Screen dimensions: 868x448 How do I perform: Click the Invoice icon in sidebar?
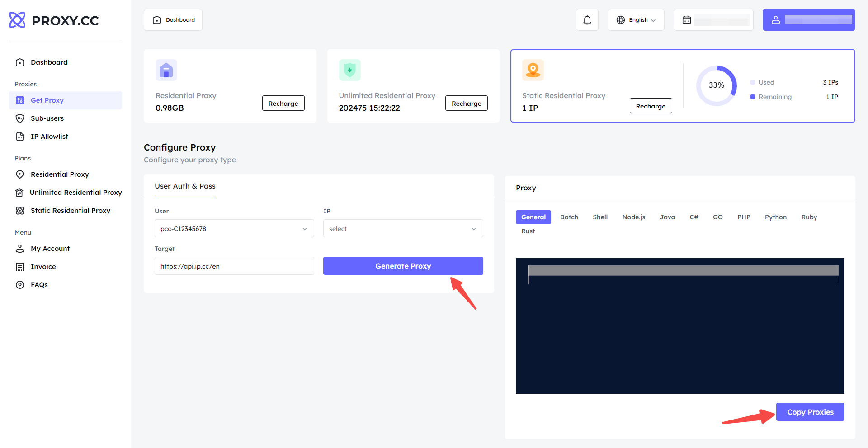20,267
